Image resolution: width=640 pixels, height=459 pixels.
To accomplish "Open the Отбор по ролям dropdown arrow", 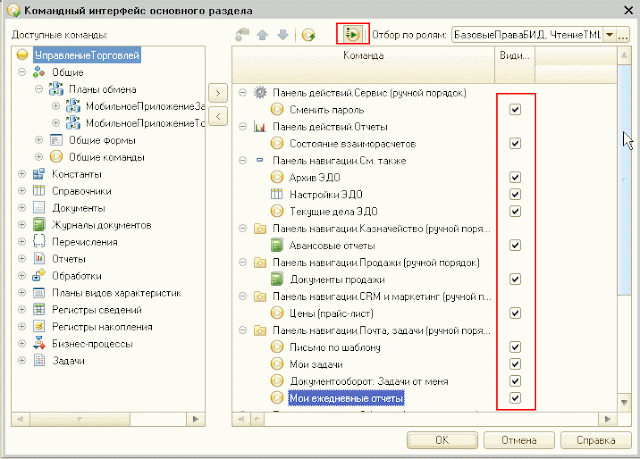I will [609, 35].
